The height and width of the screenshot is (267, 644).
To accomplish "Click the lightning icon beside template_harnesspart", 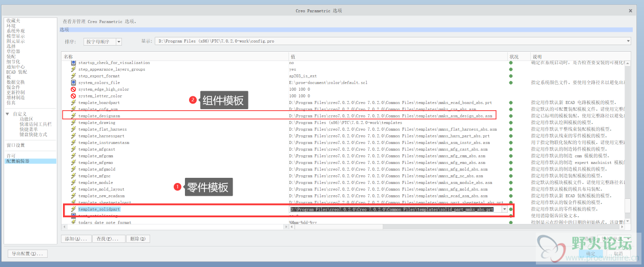I will pyautogui.click(x=73, y=136).
